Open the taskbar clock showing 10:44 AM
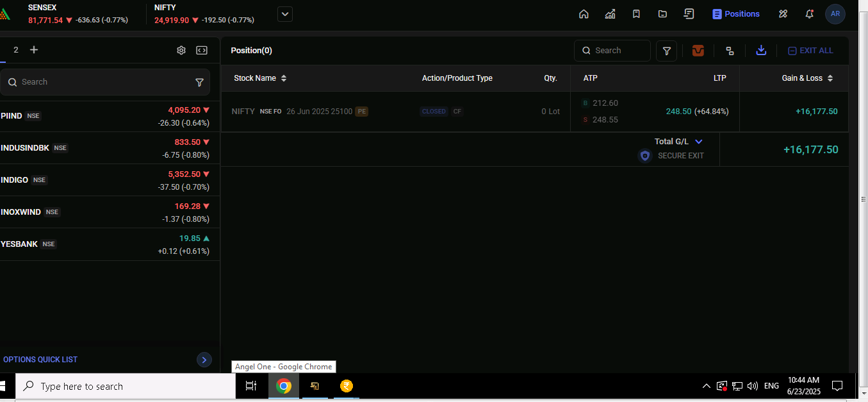This screenshot has width=868, height=402. 803,386
